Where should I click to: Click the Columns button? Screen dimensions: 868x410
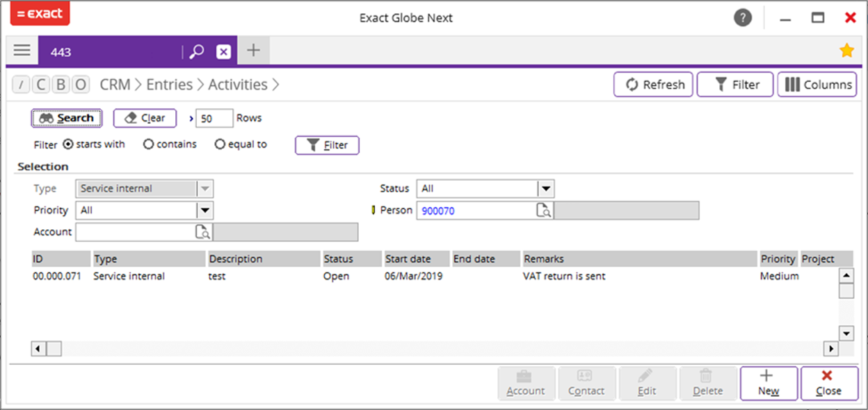pos(817,85)
